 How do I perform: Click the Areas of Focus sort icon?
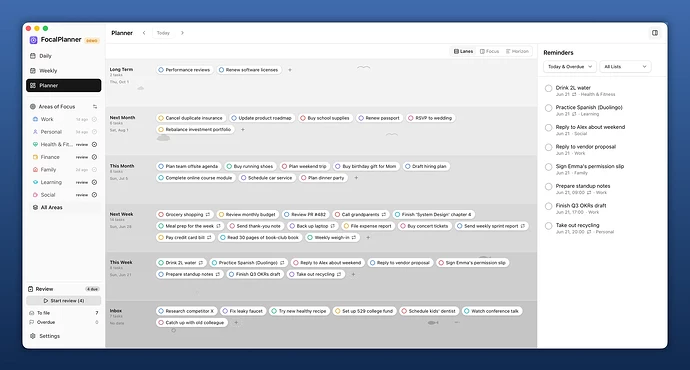[x=95, y=106]
